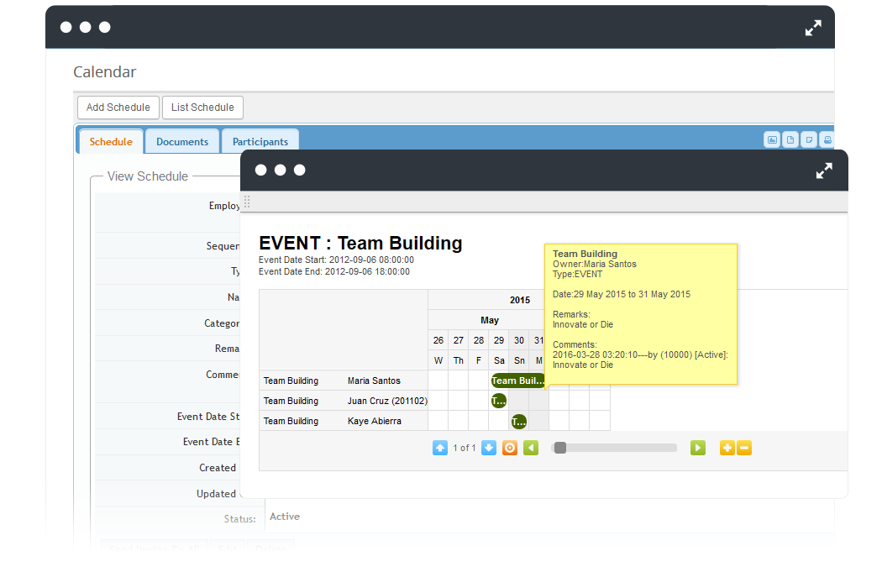This screenshot has width=882, height=588.
Task: Expand the Team Building popup window
Action: pyautogui.click(x=824, y=171)
